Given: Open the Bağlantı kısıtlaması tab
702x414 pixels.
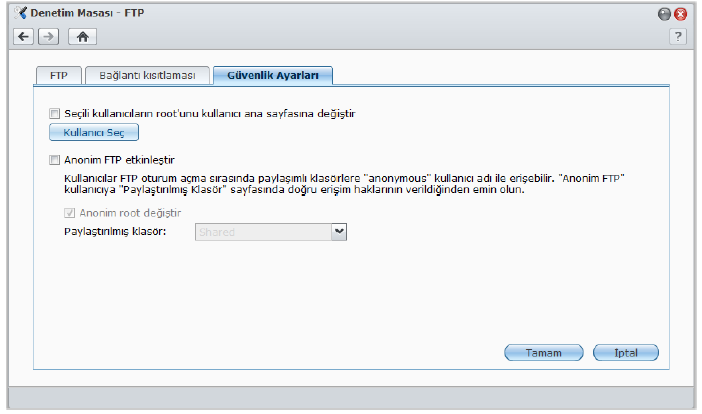Looking at the screenshot, I should pyautogui.click(x=147, y=75).
